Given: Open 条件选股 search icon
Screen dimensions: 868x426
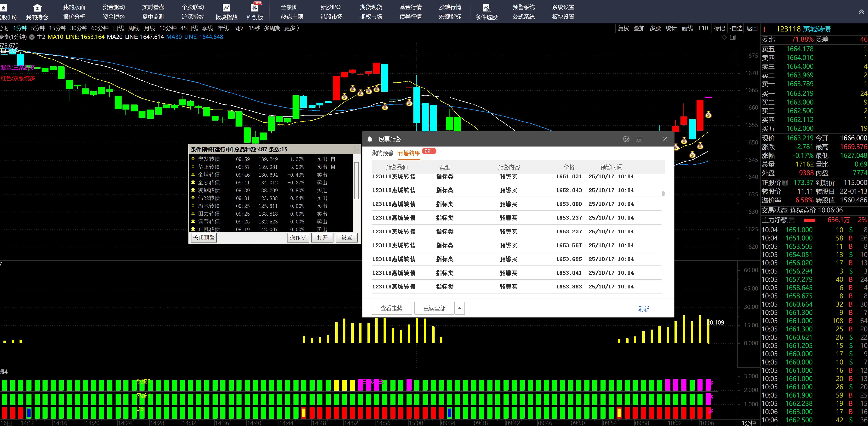Looking at the screenshot, I should [486, 8].
